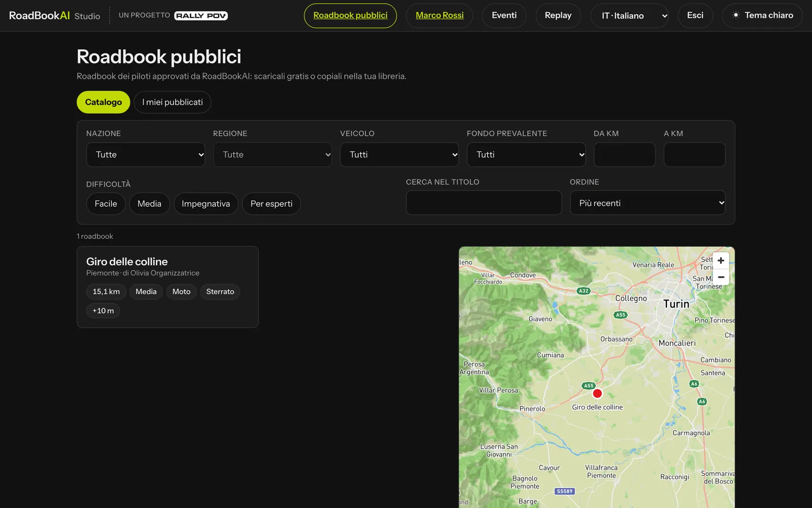This screenshot has height=508, width=812.
Task: Click the Sterrato tag on card
Action: pyautogui.click(x=220, y=292)
